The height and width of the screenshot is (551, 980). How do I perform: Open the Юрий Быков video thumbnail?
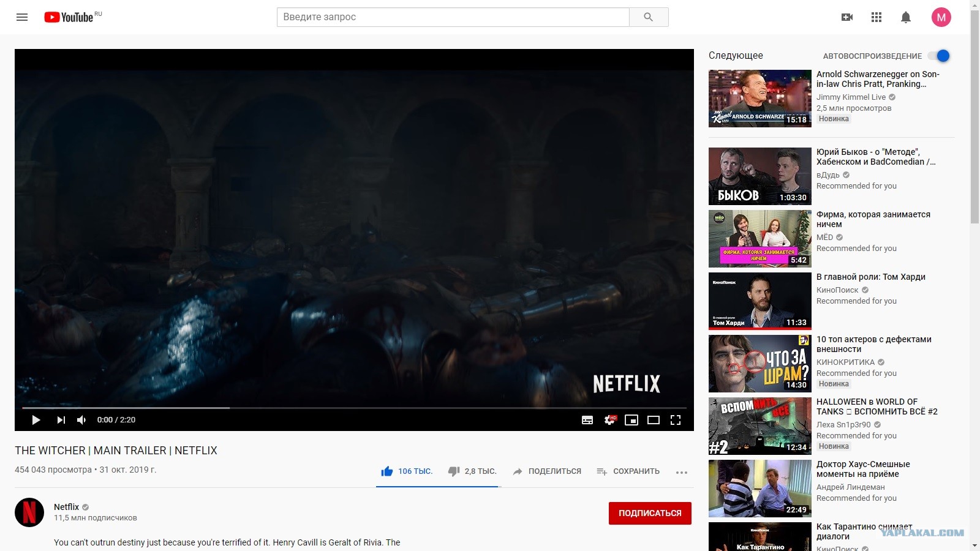760,176
